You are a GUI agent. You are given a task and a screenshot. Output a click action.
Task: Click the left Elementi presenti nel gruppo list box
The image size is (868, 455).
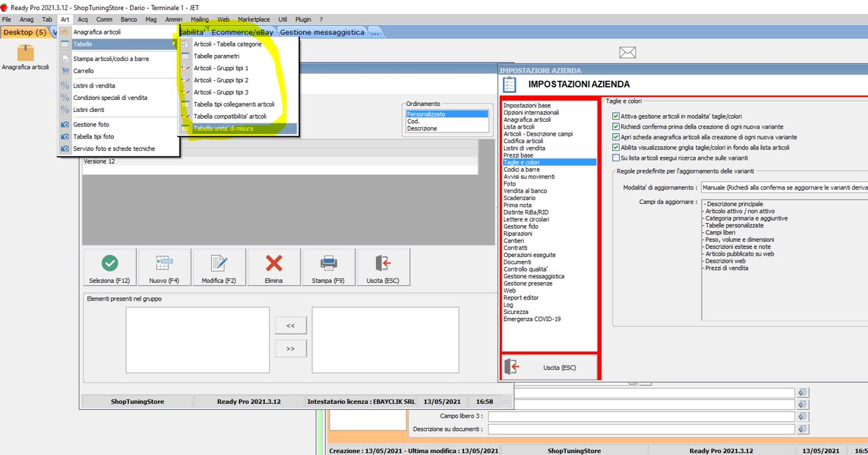coord(197,340)
